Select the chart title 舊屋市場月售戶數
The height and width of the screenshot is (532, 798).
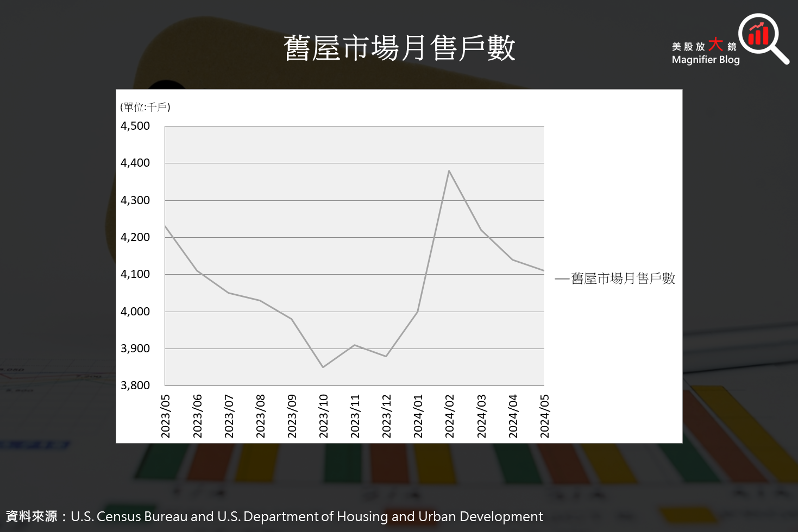[x=399, y=48]
